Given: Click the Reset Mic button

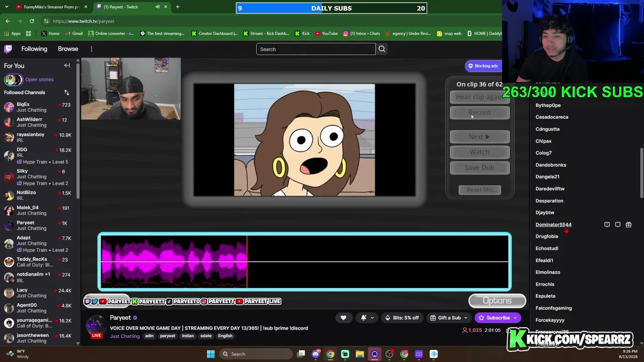Looking at the screenshot, I should tap(480, 190).
